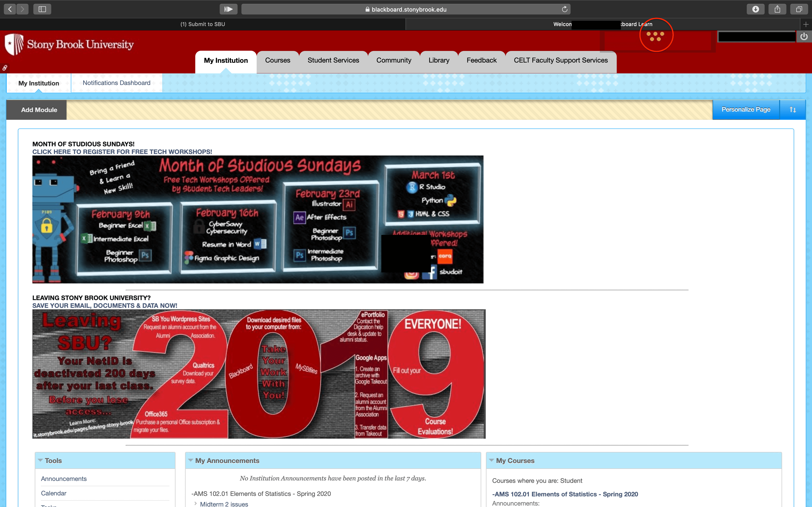Screen dimensions: 812x507
Task: Click the Add Module button
Action: (x=39, y=110)
